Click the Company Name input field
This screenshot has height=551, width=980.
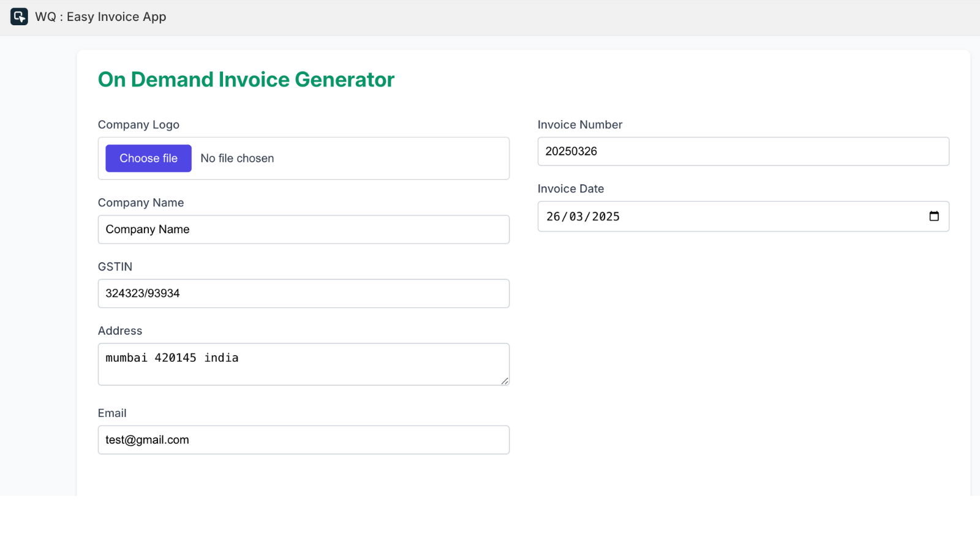coord(304,230)
